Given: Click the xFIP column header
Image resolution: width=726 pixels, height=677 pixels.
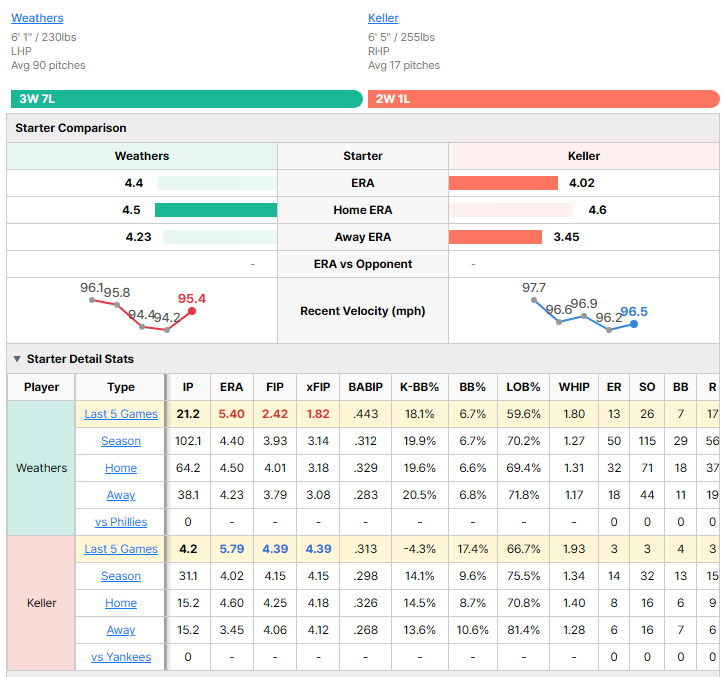Looking at the screenshot, I should pyautogui.click(x=318, y=387).
